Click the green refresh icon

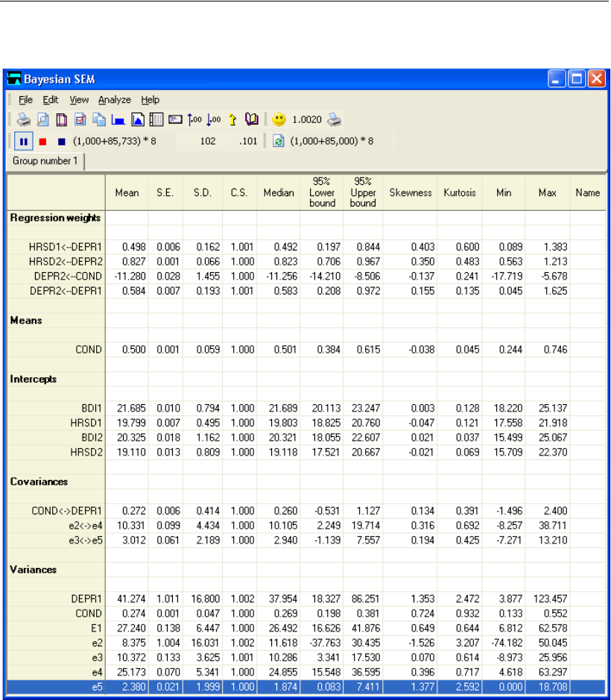279,140
